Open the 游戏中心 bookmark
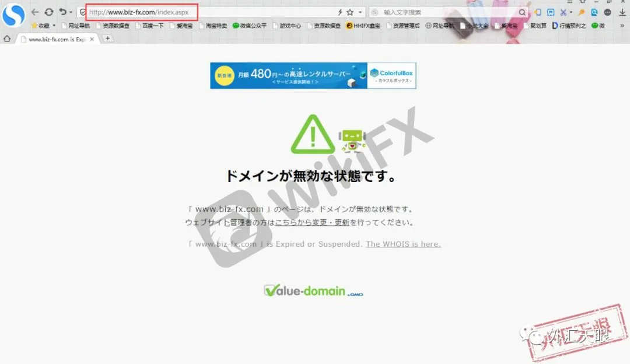 (287, 26)
